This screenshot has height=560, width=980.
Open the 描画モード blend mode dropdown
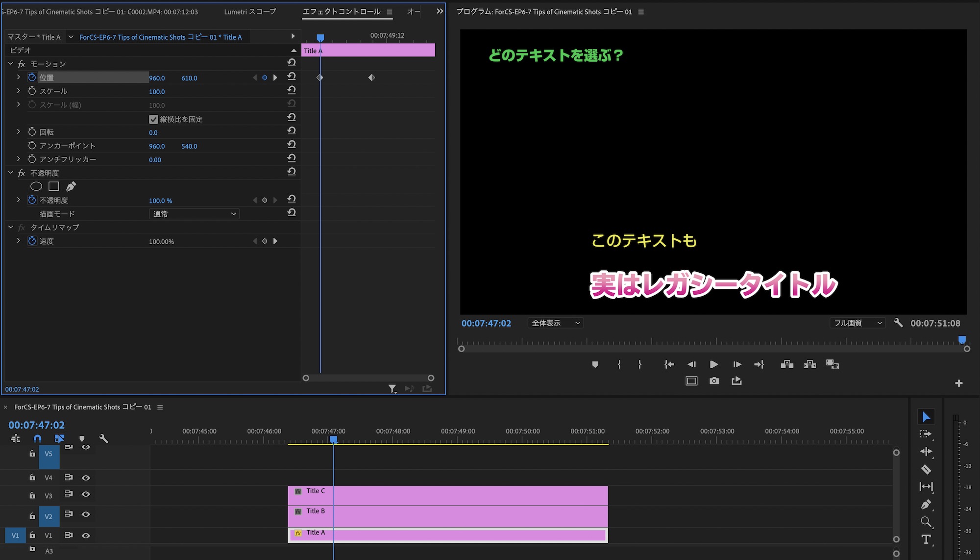pos(194,214)
